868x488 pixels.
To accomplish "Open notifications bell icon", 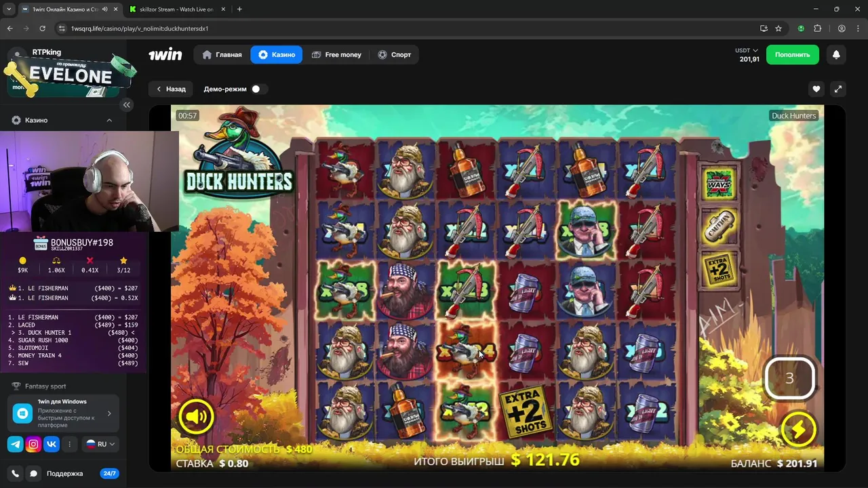I will [836, 55].
